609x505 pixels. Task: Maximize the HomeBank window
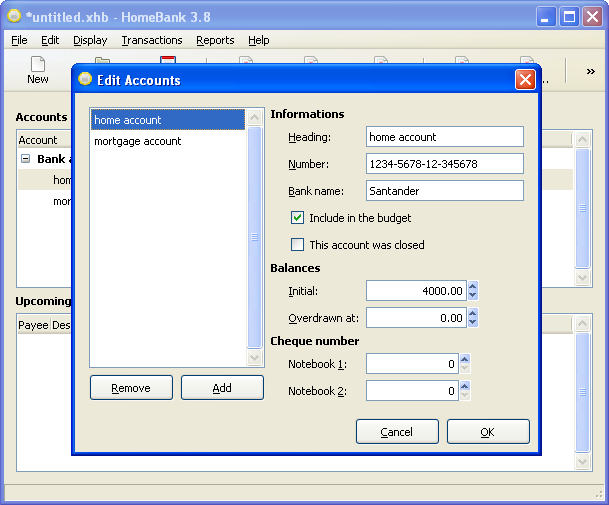coord(569,17)
